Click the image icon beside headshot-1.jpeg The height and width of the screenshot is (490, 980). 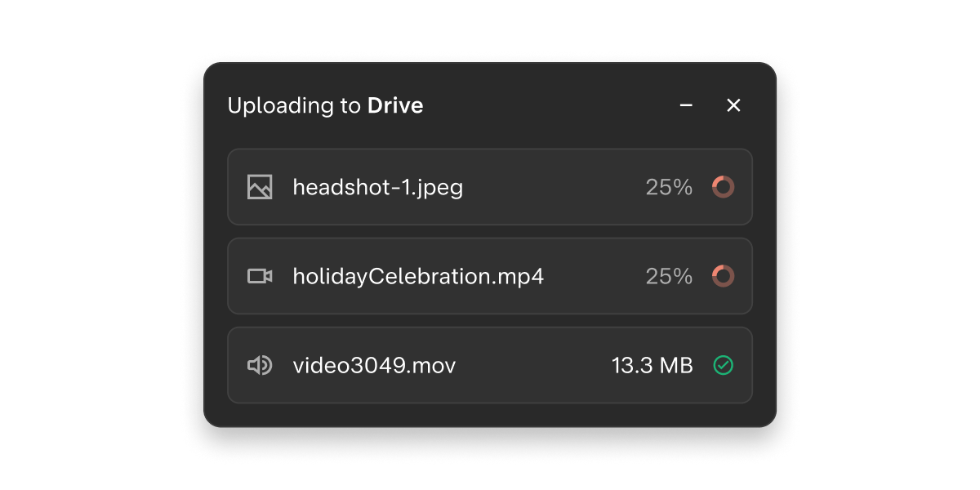(260, 187)
